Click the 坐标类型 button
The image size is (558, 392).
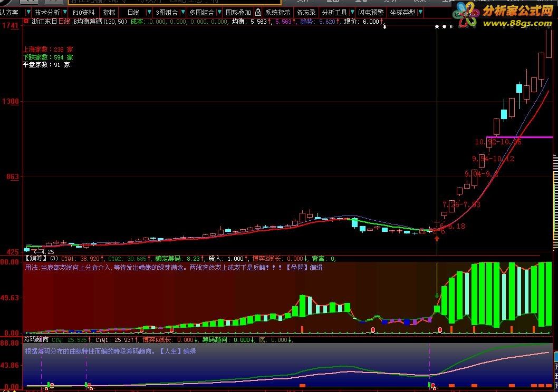402,13
